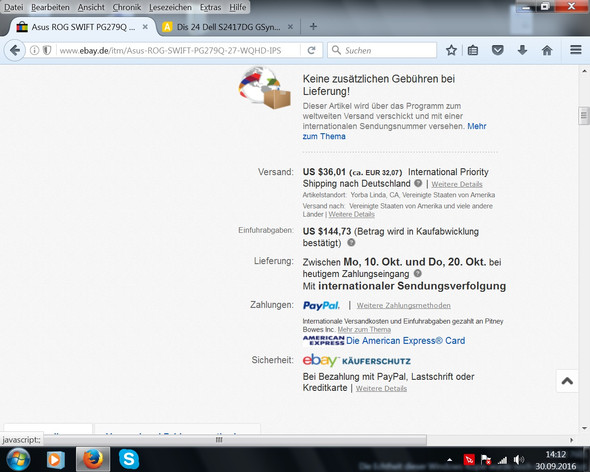
Task: Reload the eBay page
Action: [x=311, y=50]
